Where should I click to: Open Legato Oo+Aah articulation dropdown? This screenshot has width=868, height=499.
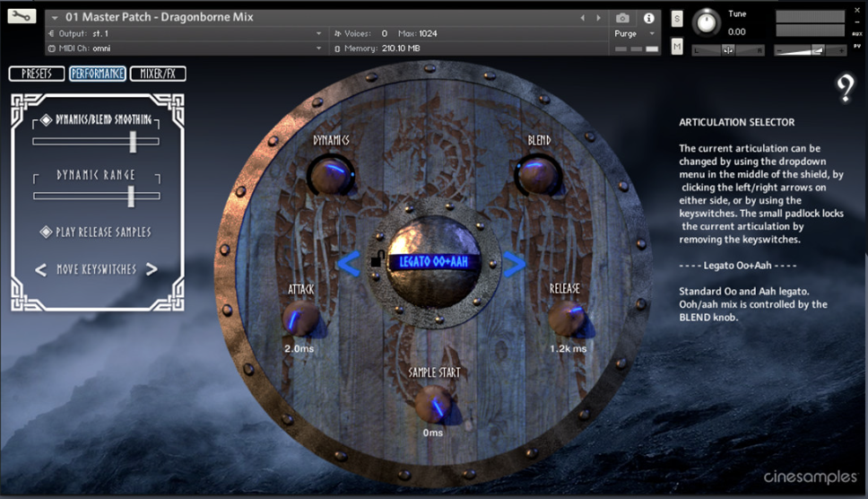pos(433,262)
